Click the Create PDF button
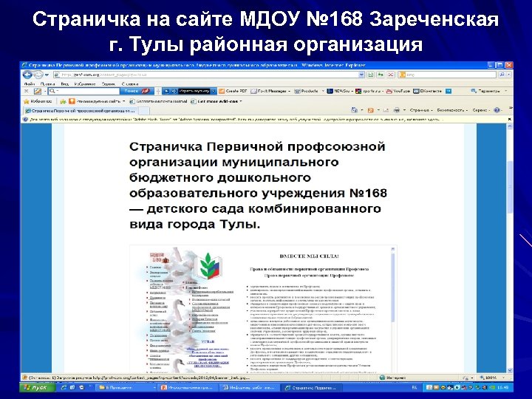The height and width of the screenshot is (399, 532). [x=233, y=92]
